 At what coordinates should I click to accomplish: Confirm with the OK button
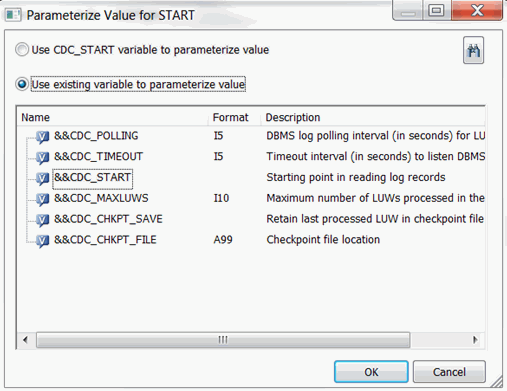[371, 372]
